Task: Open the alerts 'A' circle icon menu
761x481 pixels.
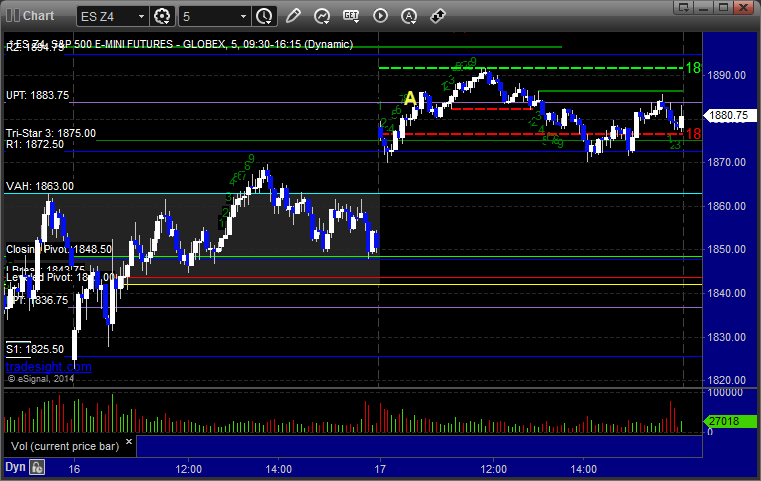Action: click(409, 16)
